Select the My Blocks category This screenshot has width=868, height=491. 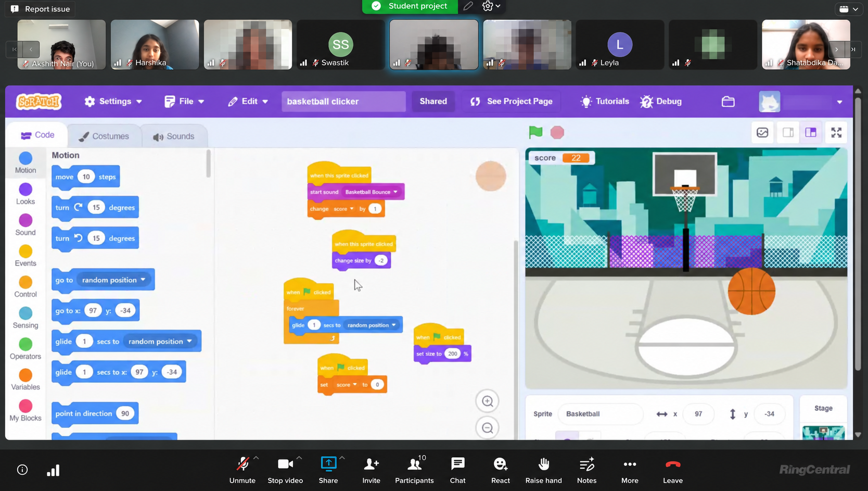tap(25, 410)
